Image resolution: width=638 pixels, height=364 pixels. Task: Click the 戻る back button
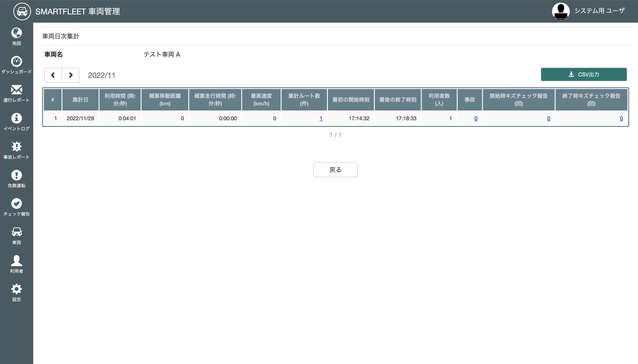[335, 170]
